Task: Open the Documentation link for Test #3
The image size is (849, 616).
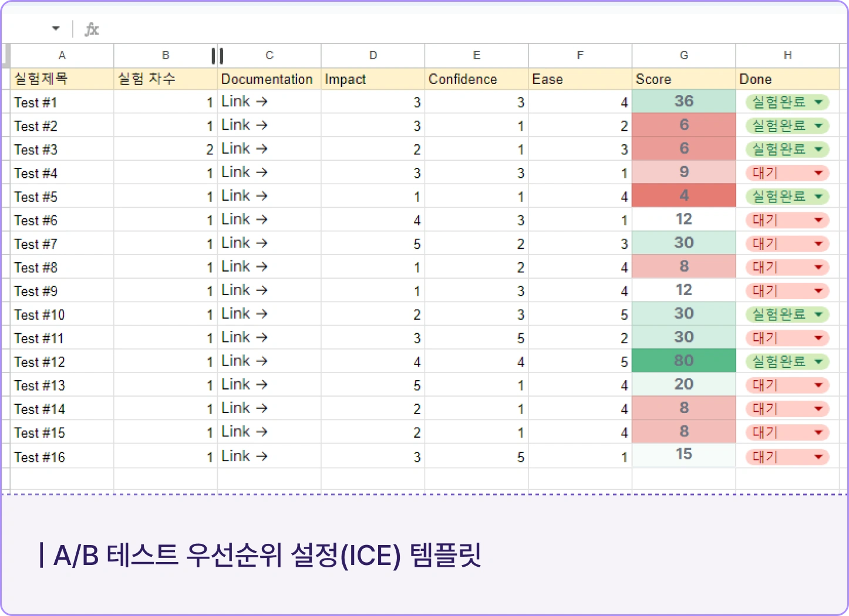Action: 244,148
